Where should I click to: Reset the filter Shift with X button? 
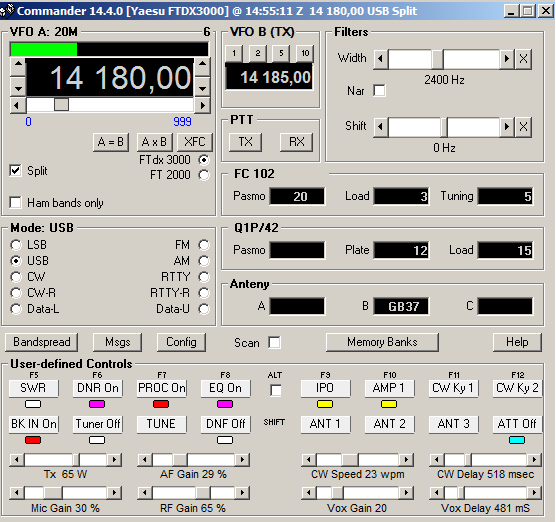[x=523, y=127]
